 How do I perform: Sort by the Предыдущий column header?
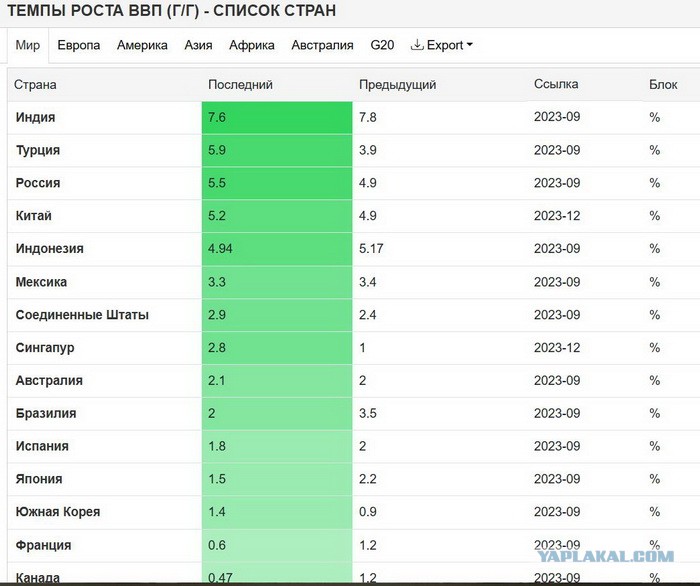[x=397, y=84]
